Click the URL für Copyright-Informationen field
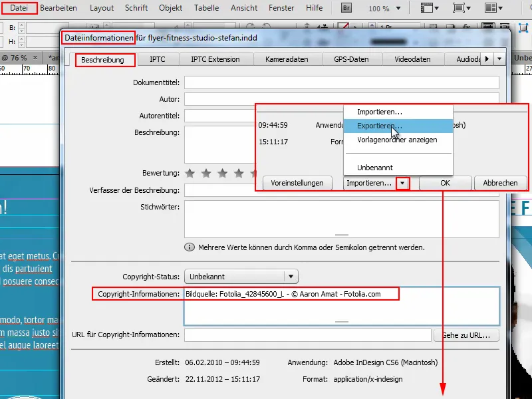Image resolution: width=532 pixels, height=399 pixels. coord(308,335)
